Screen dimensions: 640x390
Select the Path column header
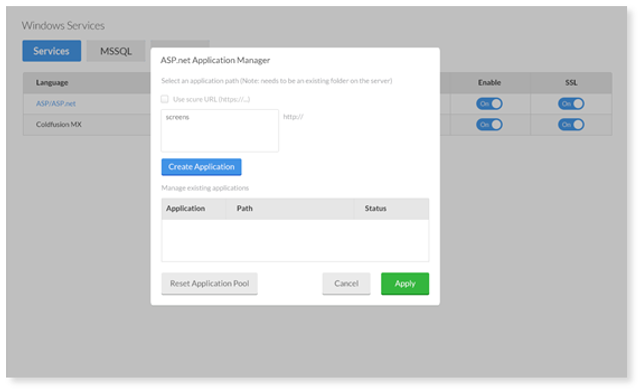point(244,208)
